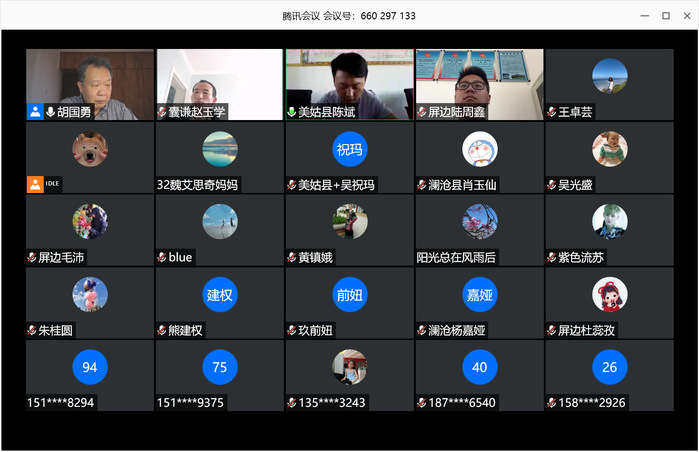Click the host badge icon beside 胡国勇
Screen dimensions: 699x452
tap(35, 112)
